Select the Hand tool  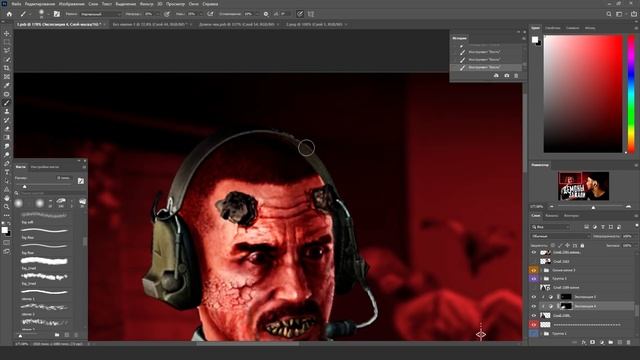pos(7,198)
